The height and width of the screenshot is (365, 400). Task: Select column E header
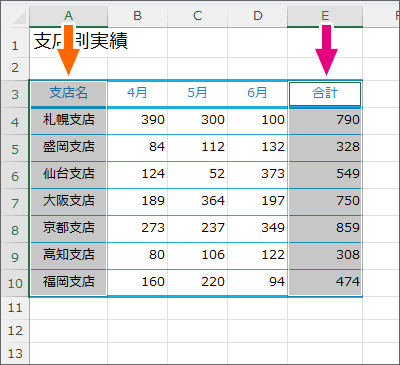point(325,16)
